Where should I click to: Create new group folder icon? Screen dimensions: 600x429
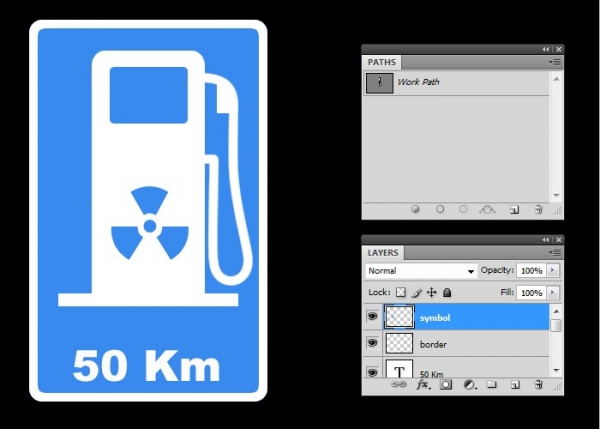[x=492, y=384]
